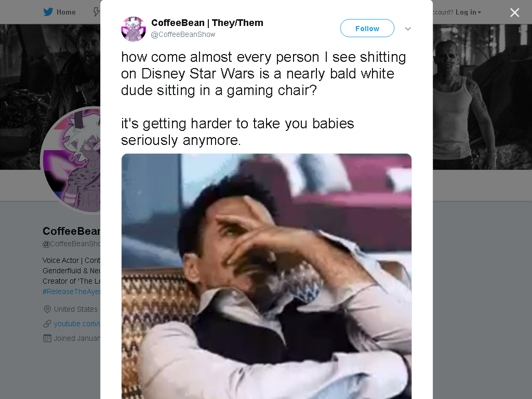
Task: Click the @CoffeeBeanShow handle in the tweet
Action: [183, 34]
